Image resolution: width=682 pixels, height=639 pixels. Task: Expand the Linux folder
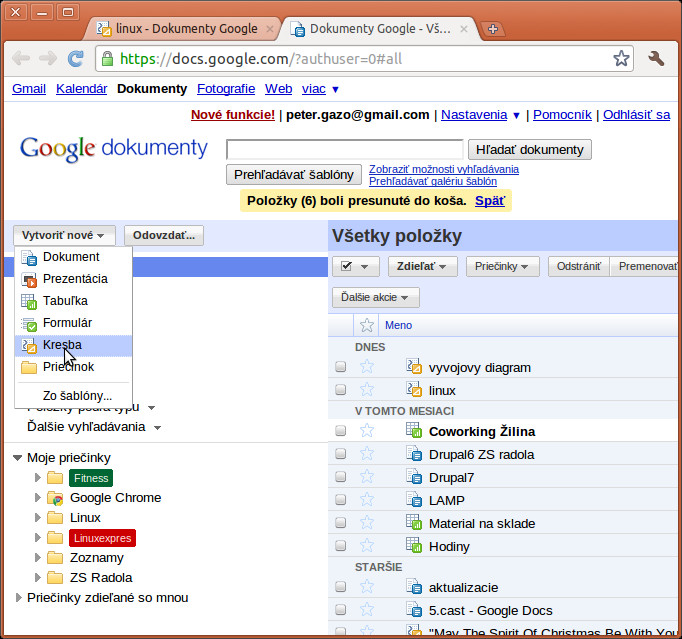coord(38,518)
